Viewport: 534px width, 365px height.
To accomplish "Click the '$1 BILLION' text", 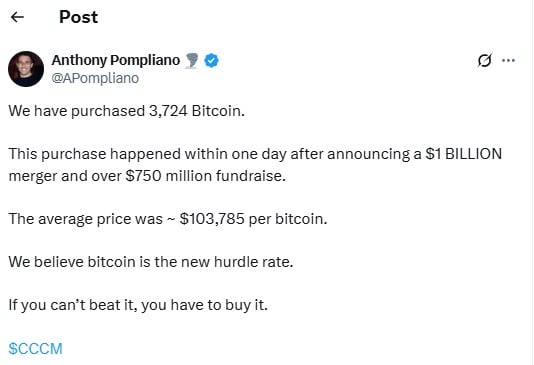I will click(x=464, y=154).
